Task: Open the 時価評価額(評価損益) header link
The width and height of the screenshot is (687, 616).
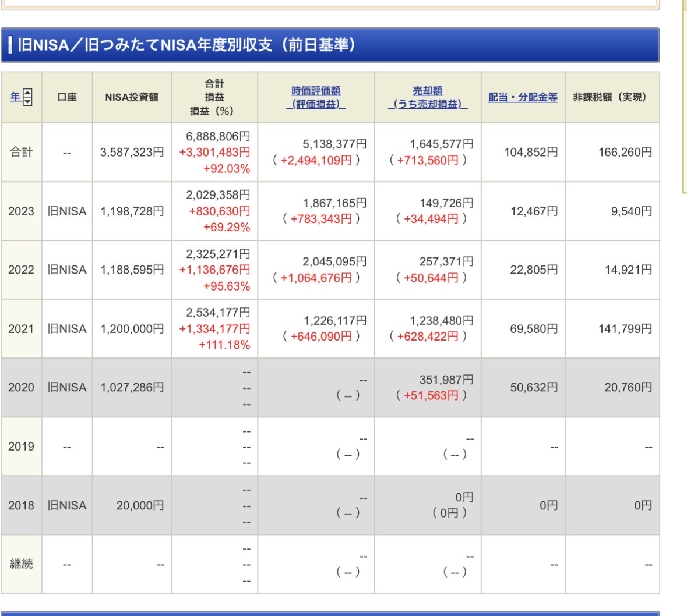Action: click(316, 97)
